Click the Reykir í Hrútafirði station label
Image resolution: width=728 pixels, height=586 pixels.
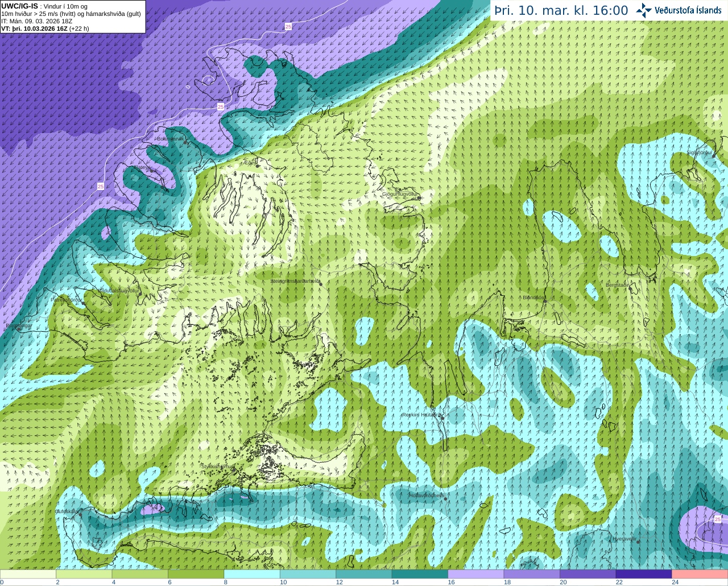421,415
